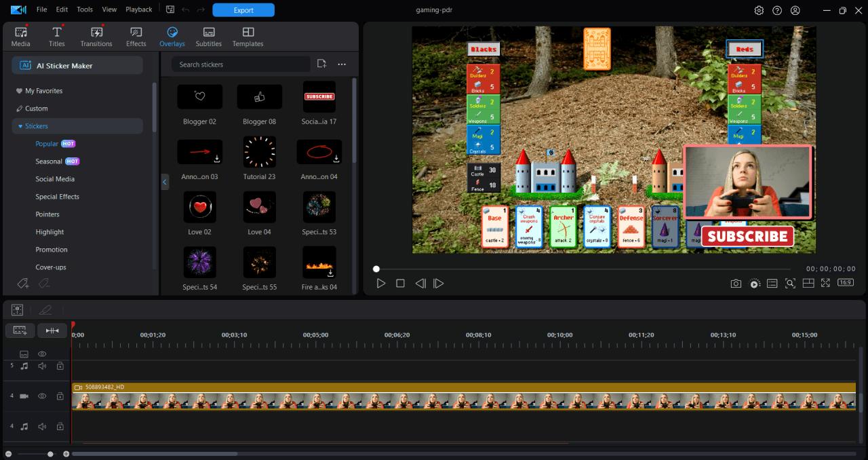Mute audio track 5 speaker icon
The height and width of the screenshot is (460, 868).
(x=42, y=366)
